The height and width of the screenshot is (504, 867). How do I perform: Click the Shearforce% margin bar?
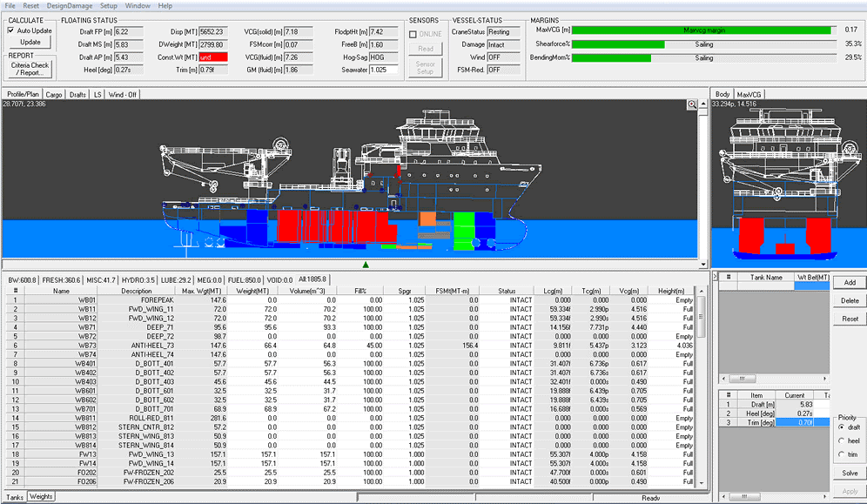[x=702, y=44]
